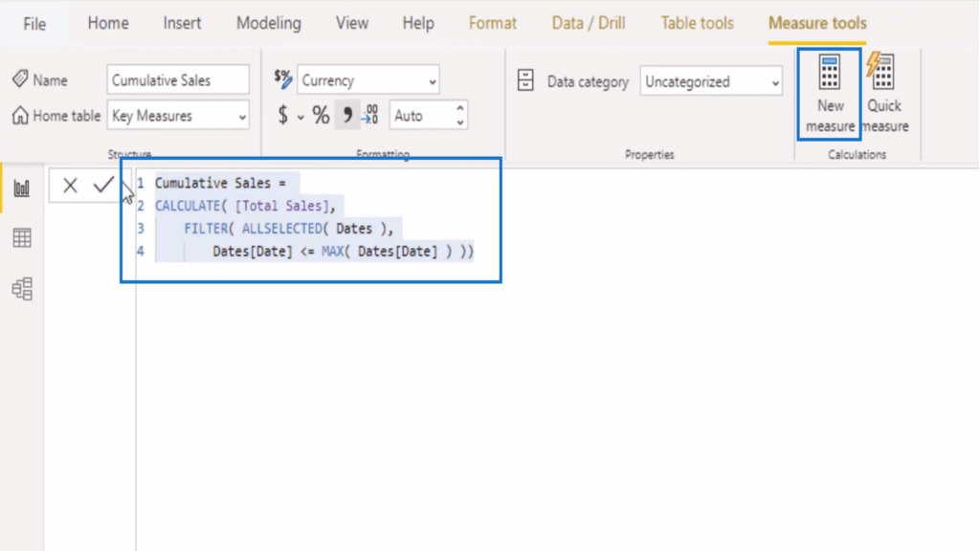Click the Home table house icon
This screenshot has width=980, height=551.
20,115
